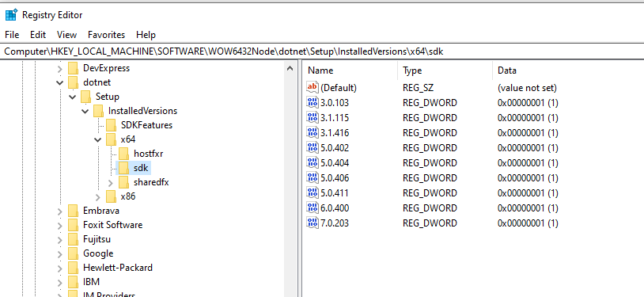644x297 pixels.
Task: Open the File menu
Action: 12,35
